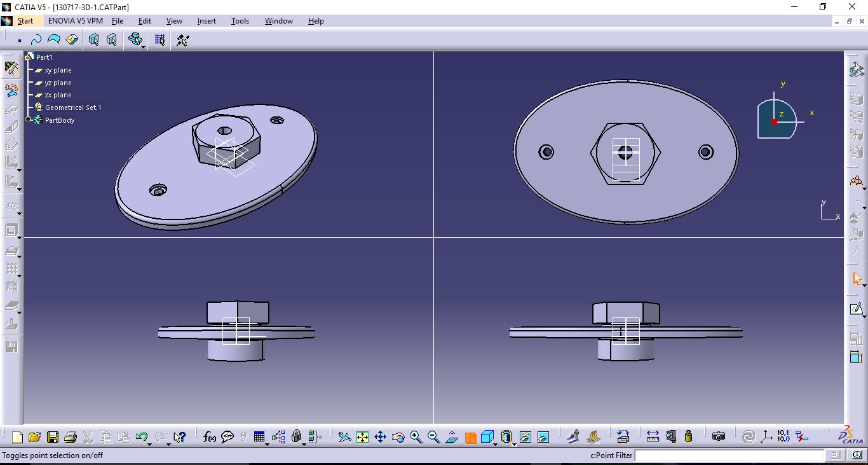Screen dimensions: 868x465
Task: Activate the Rotate view tool
Action: coord(398,437)
